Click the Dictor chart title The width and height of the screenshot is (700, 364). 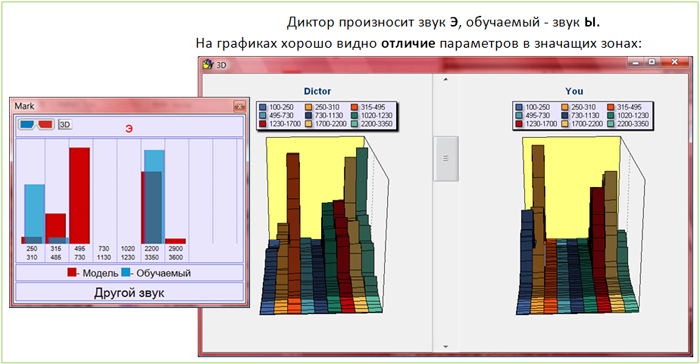[317, 91]
